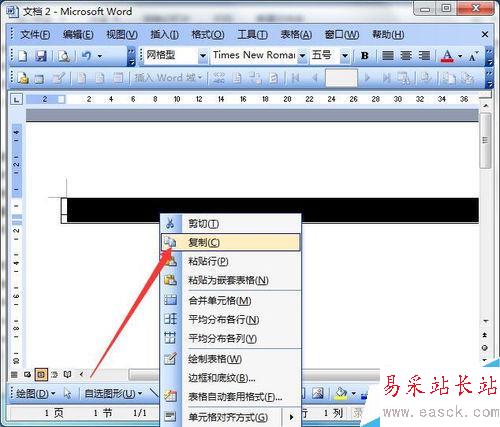Open 边框和底纹(B)... dialog
This screenshot has height=427, width=500.
point(231,378)
